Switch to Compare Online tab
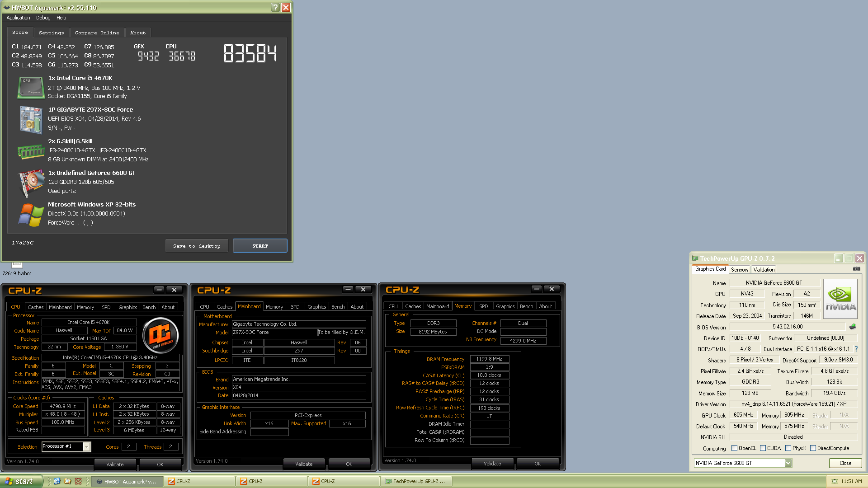This screenshot has height=488, width=868. coord(97,33)
